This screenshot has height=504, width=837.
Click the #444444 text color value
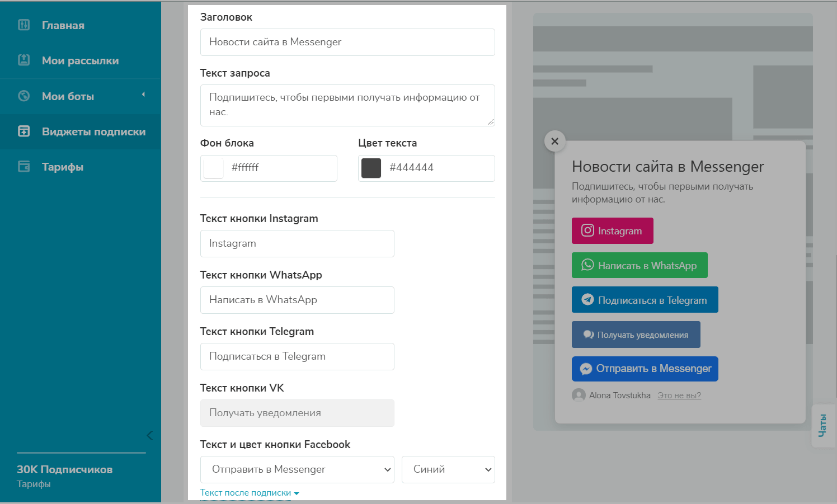click(x=411, y=167)
